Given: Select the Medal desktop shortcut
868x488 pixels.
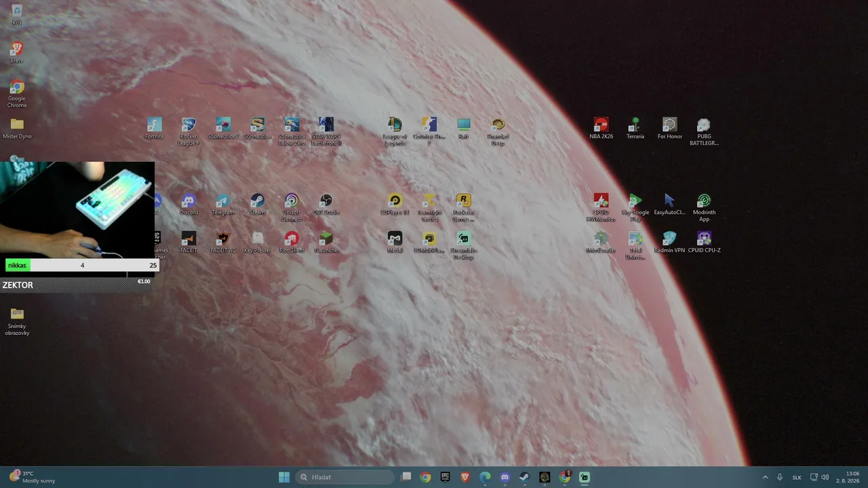Looking at the screenshot, I should [395, 242].
